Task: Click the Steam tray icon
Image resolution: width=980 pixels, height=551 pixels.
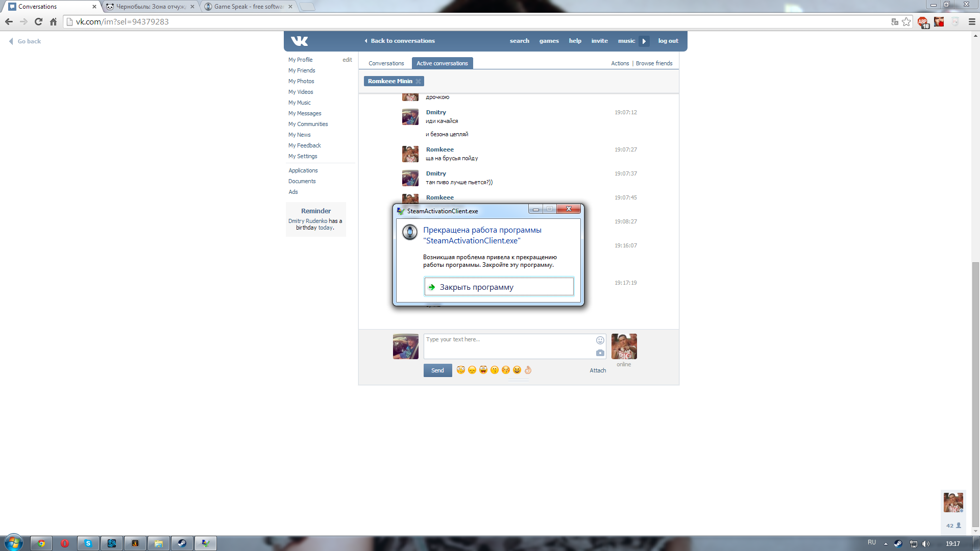Action: coord(898,543)
